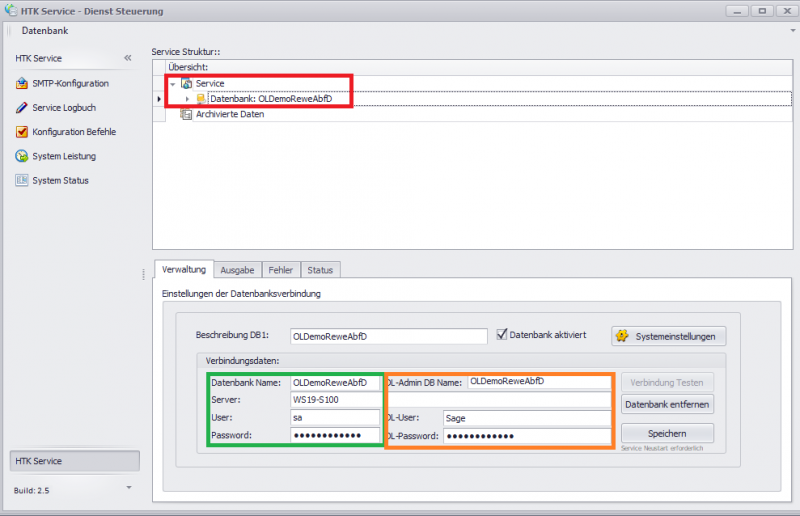The width and height of the screenshot is (800, 516).
Task: Open the Status tab
Action: tap(320, 270)
